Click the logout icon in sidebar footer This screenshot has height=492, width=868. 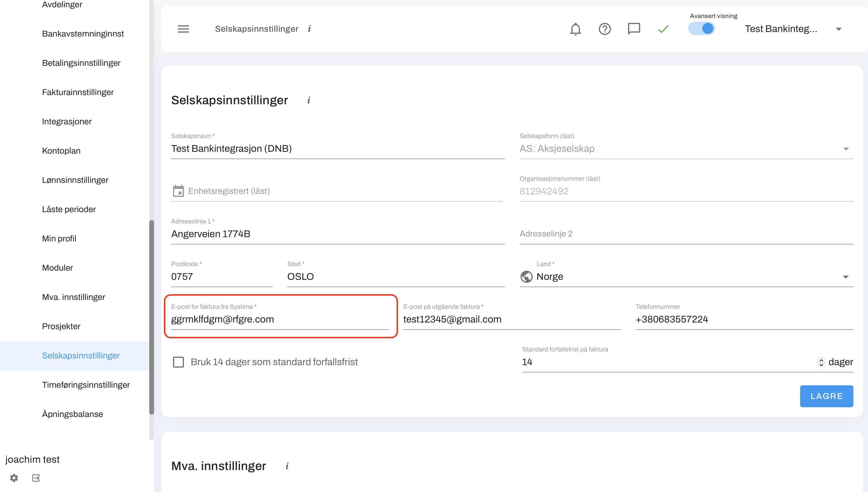click(36, 478)
